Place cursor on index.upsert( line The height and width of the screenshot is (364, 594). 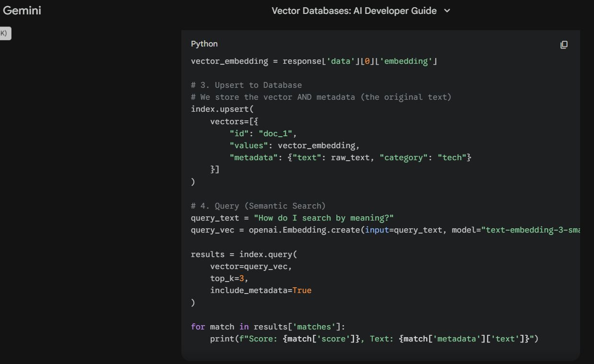[x=222, y=109]
